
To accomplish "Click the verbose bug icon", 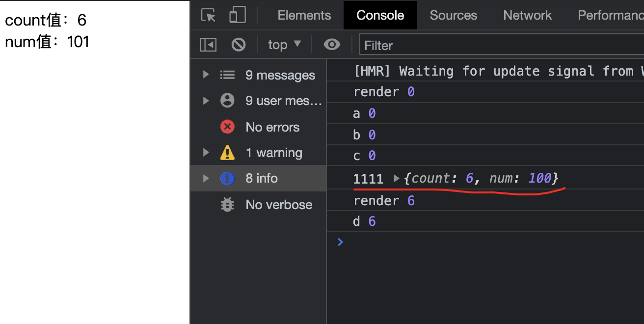I will tap(227, 204).
